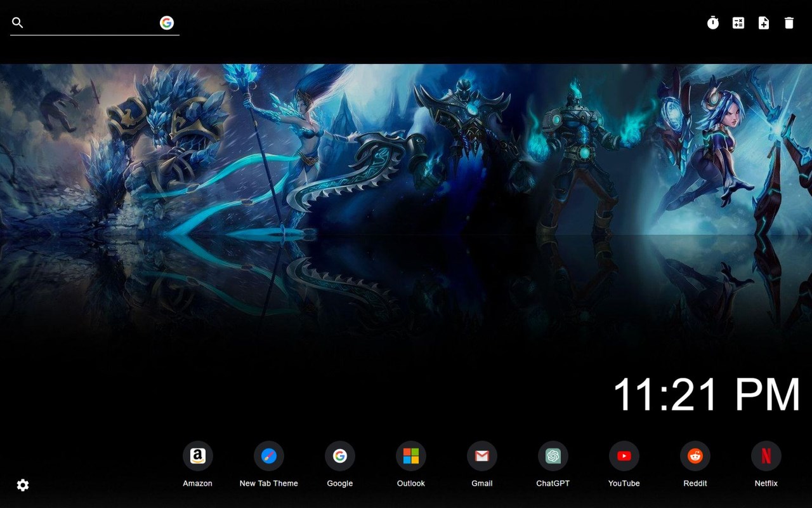Focus the search text field

click(91, 23)
